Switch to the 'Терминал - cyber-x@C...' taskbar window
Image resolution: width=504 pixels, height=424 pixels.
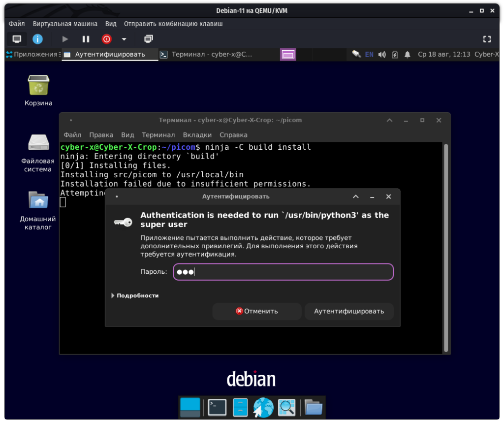pyautogui.click(x=207, y=54)
